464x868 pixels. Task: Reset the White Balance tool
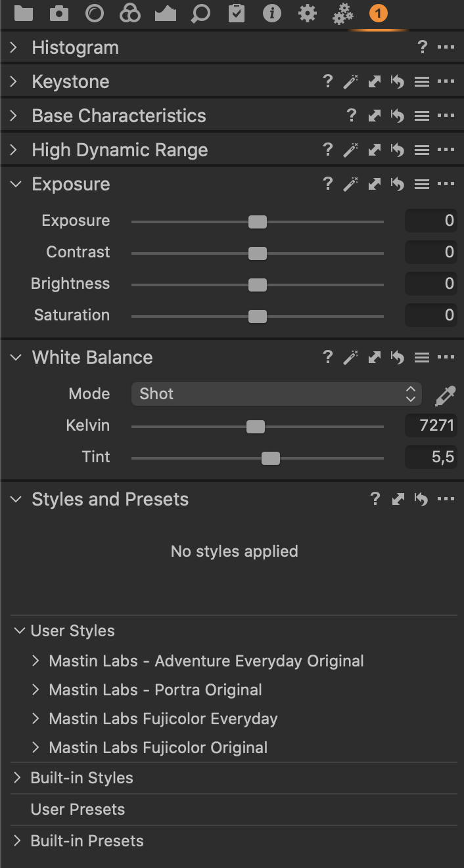pos(397,358)
